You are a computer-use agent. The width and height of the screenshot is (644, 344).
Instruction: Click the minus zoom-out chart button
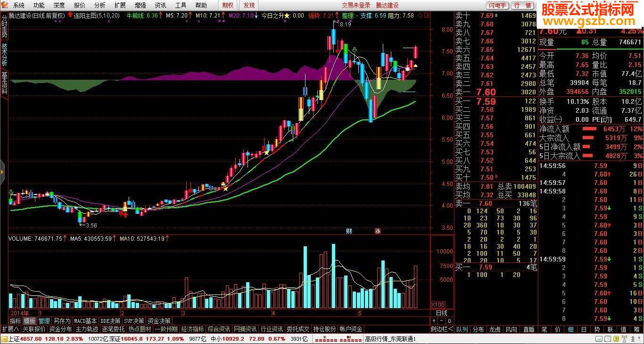point(442,321)
